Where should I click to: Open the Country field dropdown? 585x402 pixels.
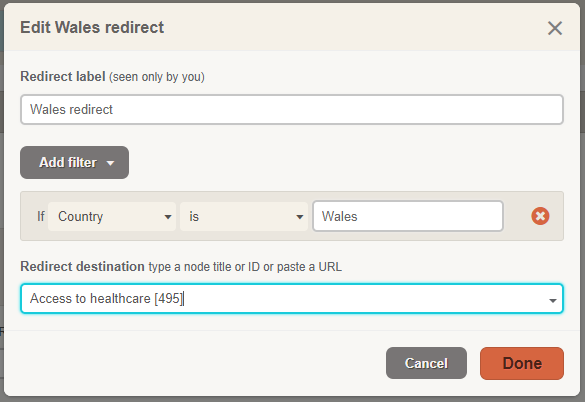pos(112,216)
